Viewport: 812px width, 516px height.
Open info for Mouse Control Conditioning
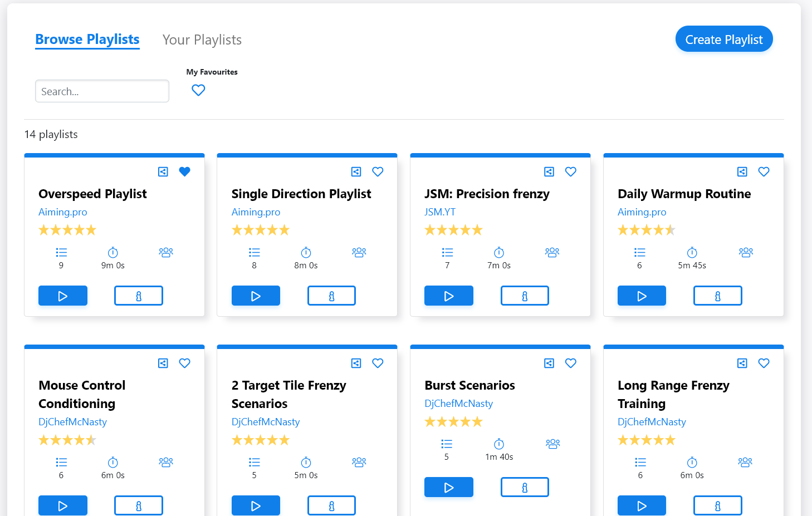pyautogui.click(x=139, y=506)
